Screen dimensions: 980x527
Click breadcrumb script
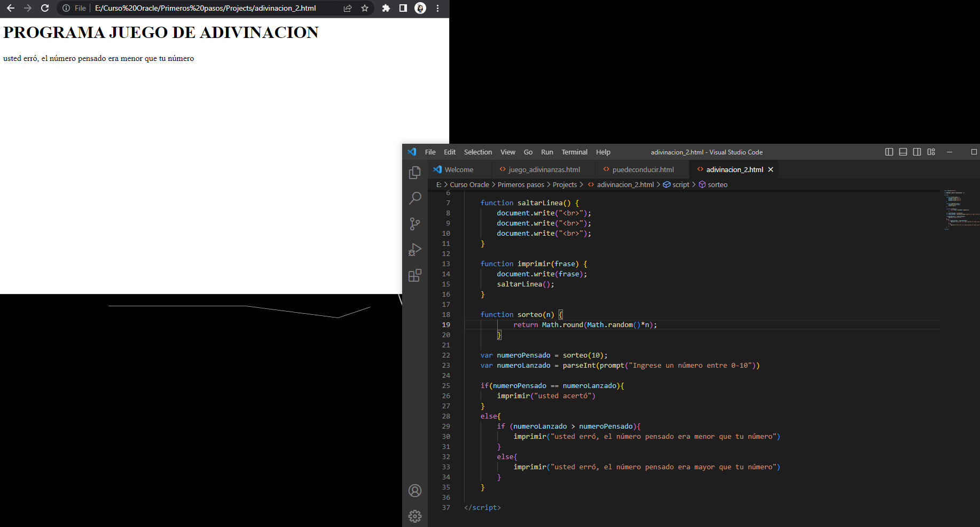coord(676,184)
